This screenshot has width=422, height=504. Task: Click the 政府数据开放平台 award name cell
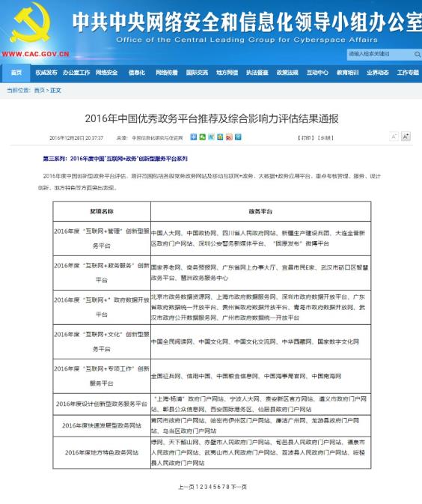point(102,307)
